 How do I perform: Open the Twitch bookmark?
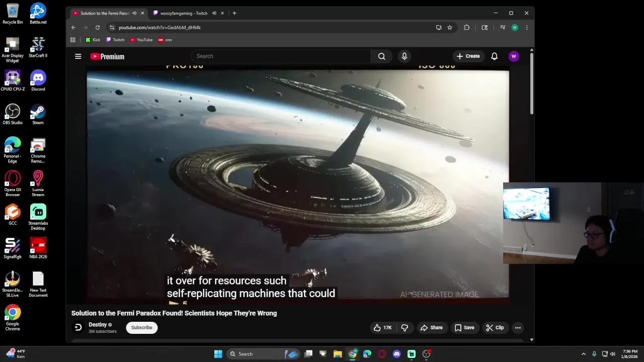tap(115, 40)
